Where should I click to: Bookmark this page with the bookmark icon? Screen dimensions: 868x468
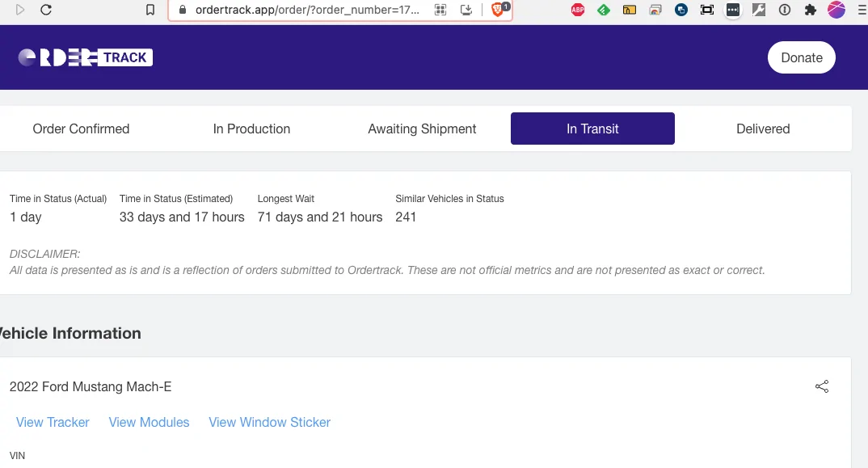[x=150, y=10]
